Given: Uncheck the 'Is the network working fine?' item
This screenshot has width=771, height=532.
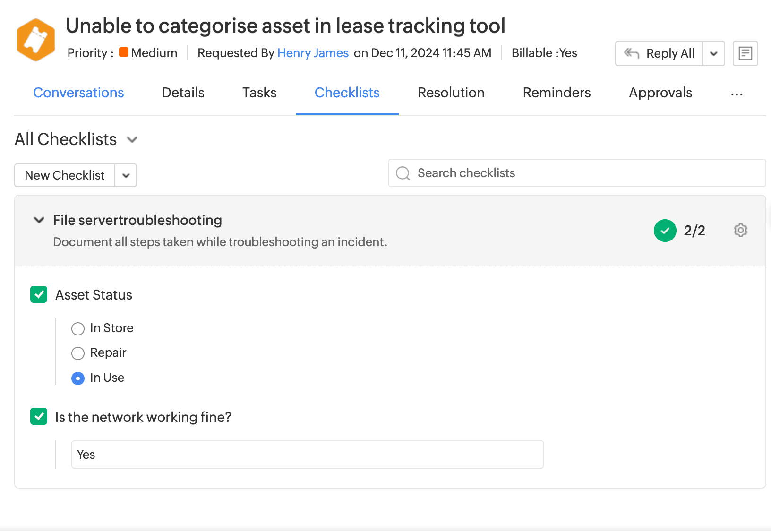Looking at the screenshot, I should [39, 417].
